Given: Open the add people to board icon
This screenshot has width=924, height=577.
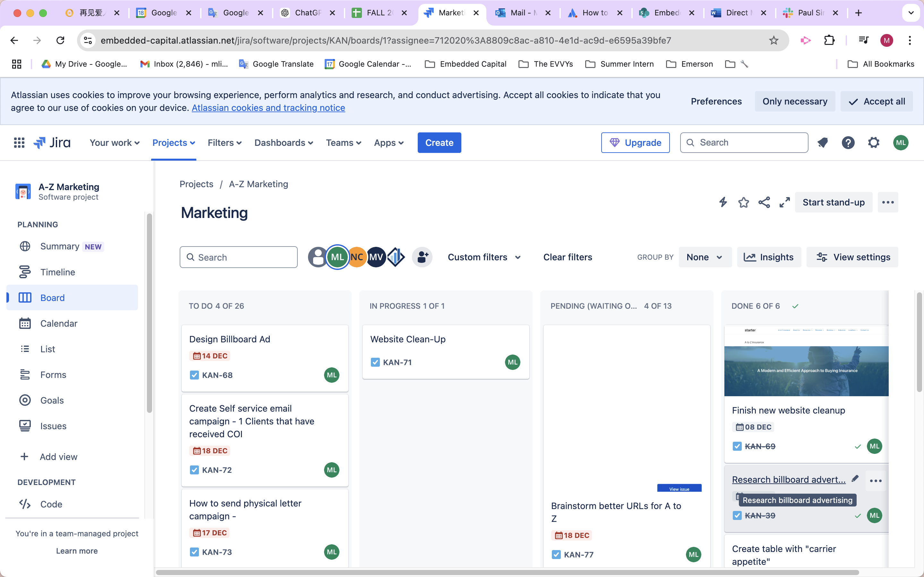Looking at the screenshot, I should coord(422,257).
